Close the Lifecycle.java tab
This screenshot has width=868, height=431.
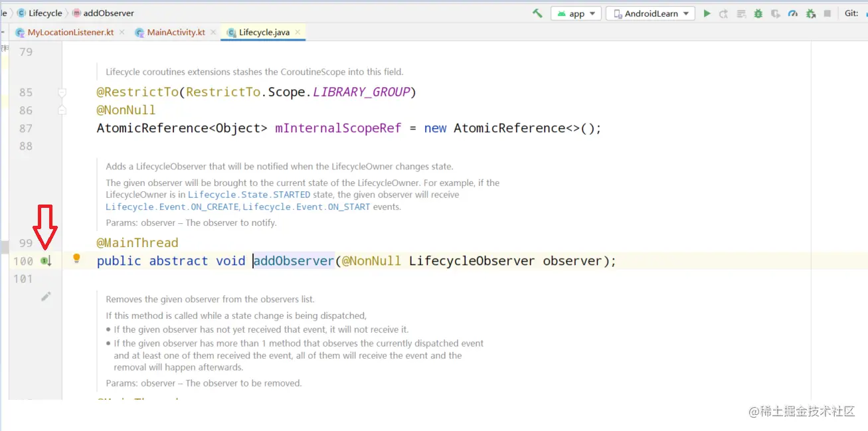click(x=298, y=32)
